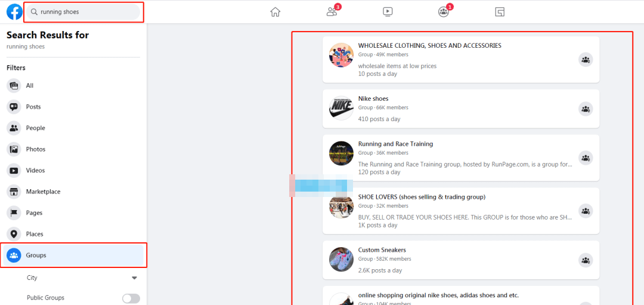644x305 pixels.
Task: Click Custom Sneakers group avatar
Action: [x=341, y=260]
